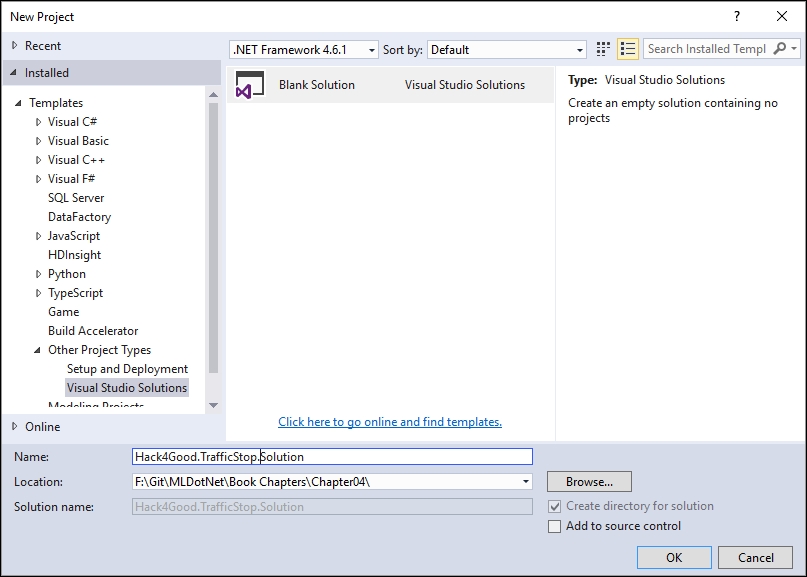Expand the TypeScript node arrow

38,293
